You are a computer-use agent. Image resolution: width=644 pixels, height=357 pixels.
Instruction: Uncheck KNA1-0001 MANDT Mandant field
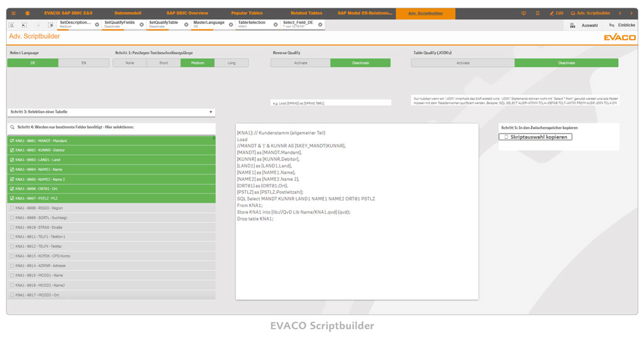[x=111, y=140]
